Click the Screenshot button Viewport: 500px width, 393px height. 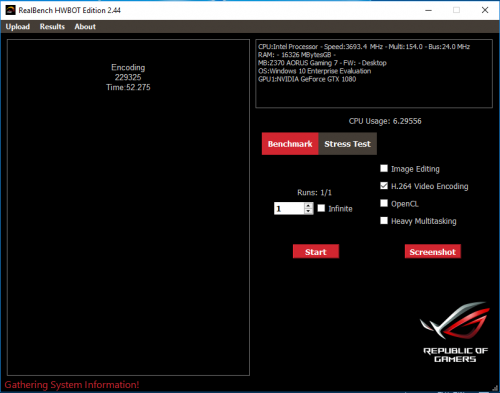pos(433,252)
